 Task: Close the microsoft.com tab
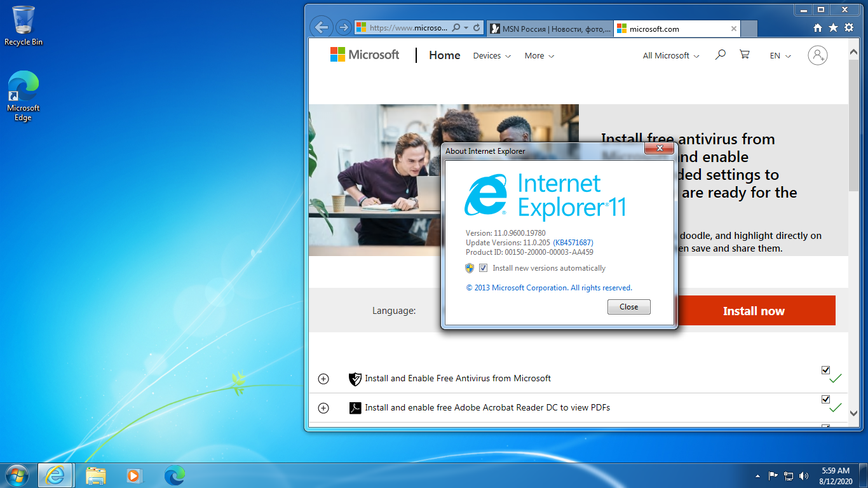pos(734,29)
